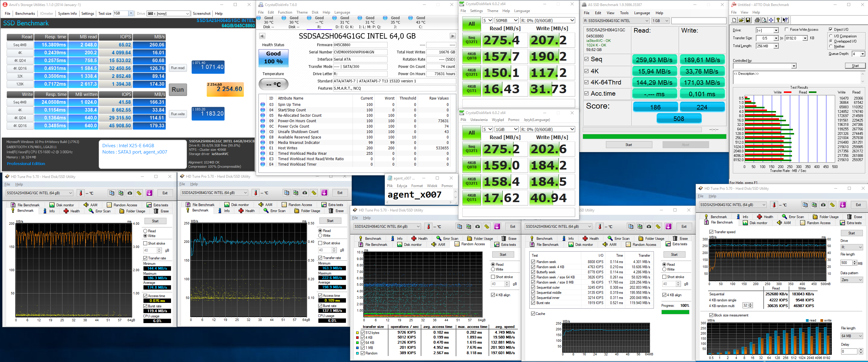868x362 pixels.
Task: Click yellow 512 bytes color swatch in HD Tune
Action: click(x=357, y=333)
